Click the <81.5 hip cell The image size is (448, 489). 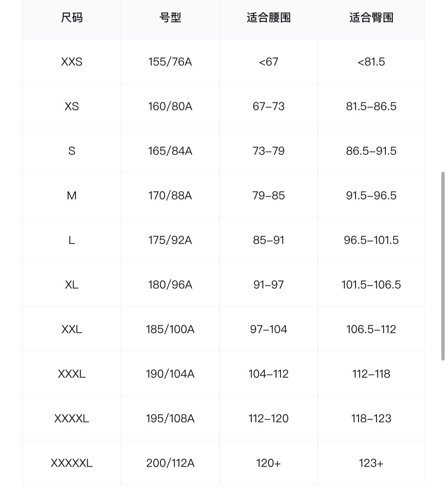[371, 62]
